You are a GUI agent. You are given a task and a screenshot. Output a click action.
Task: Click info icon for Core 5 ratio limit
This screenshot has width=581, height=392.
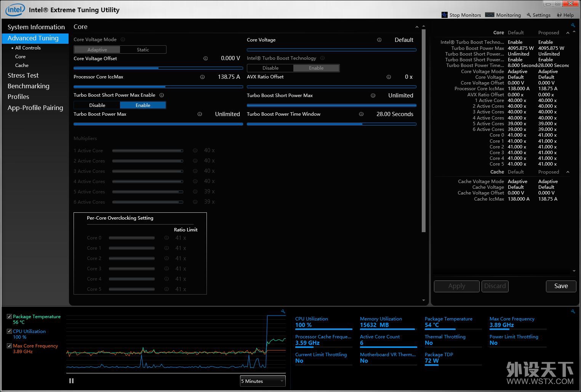(x=166, y=289)
